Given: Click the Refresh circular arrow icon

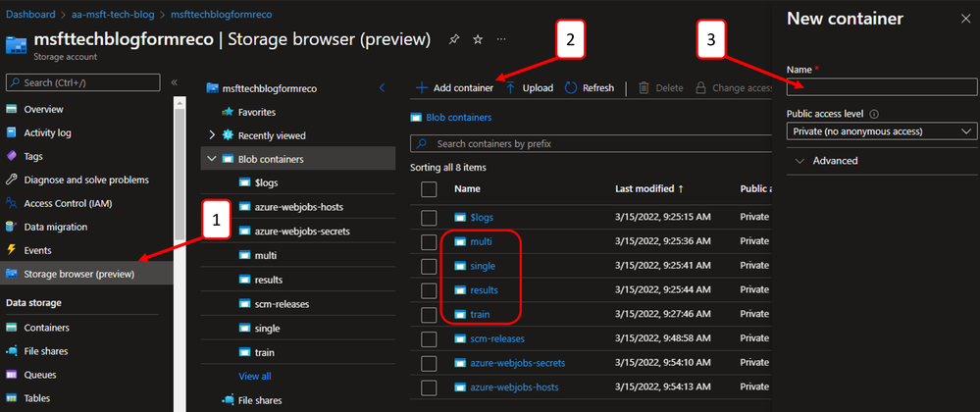Looking at the screenshot, I should click(x=570, y=88).
